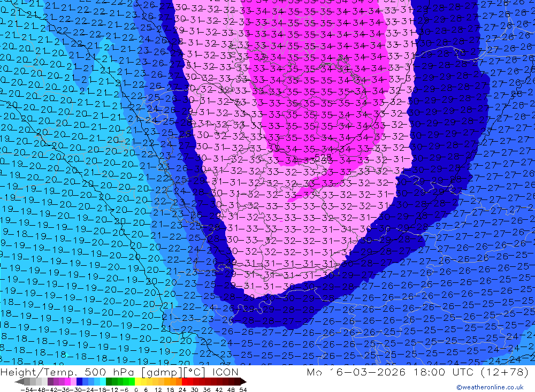Select the light pink legend swatch
Screen dimensions: 535x392
73,382
